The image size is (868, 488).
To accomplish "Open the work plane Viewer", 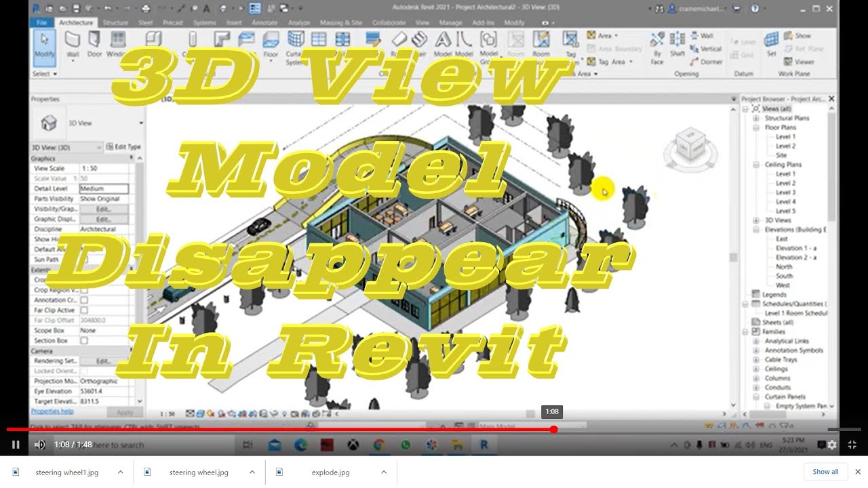I will click(x=798, y=62).
